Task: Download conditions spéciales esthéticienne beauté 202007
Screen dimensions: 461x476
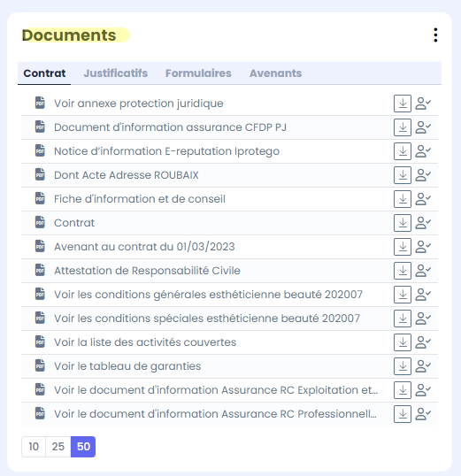Action: (x=403, y=319)
